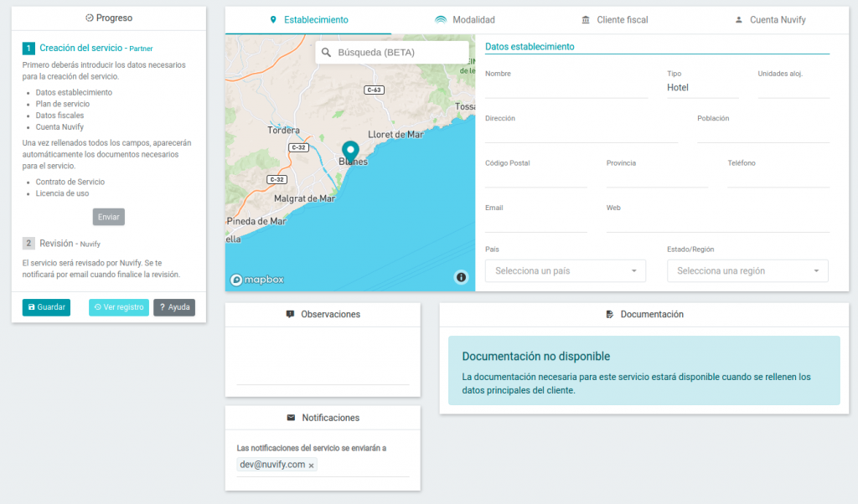Click the Nombre input field

click(566, 89)
